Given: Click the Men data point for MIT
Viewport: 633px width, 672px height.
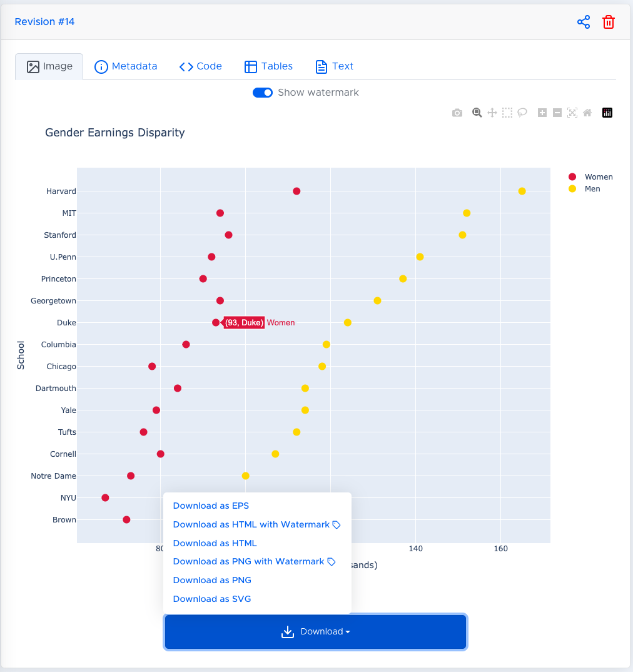Looking at the screenshot, I should 467,213.
